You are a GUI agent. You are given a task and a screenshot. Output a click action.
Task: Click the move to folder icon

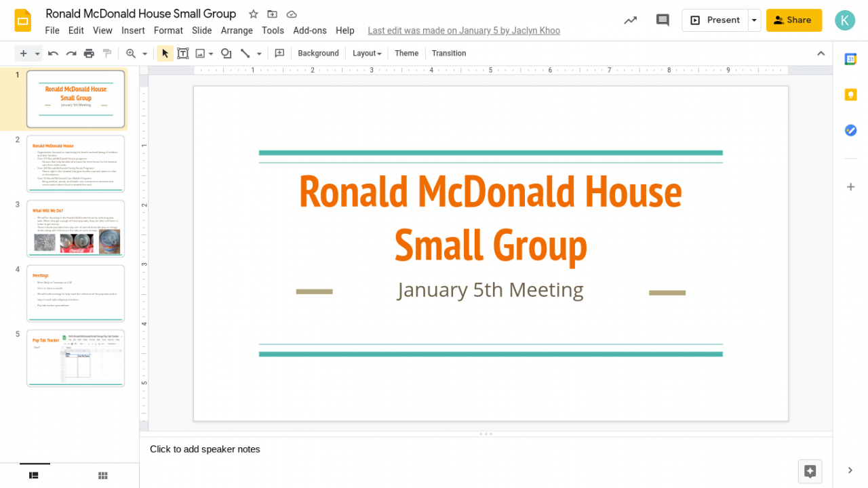273,14
